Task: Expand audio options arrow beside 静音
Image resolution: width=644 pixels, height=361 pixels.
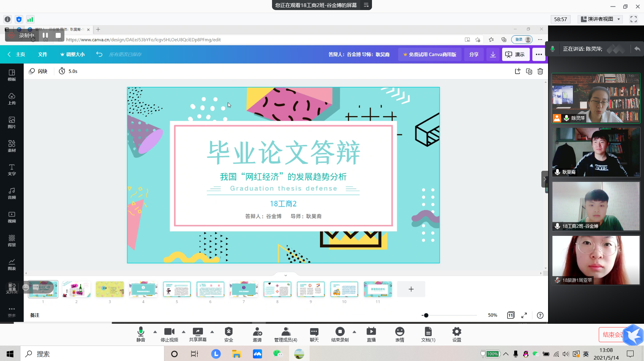Action: 155,332
